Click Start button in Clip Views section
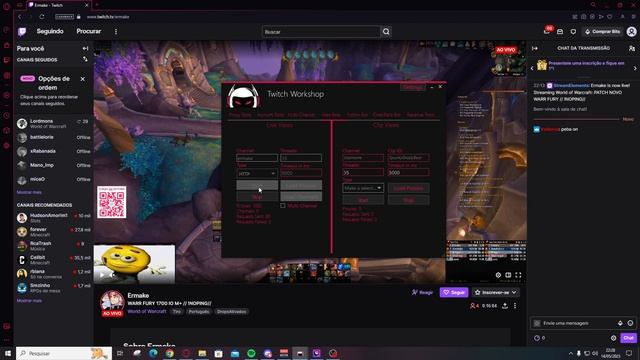640x360 pixels. click(x=363, y=200)
